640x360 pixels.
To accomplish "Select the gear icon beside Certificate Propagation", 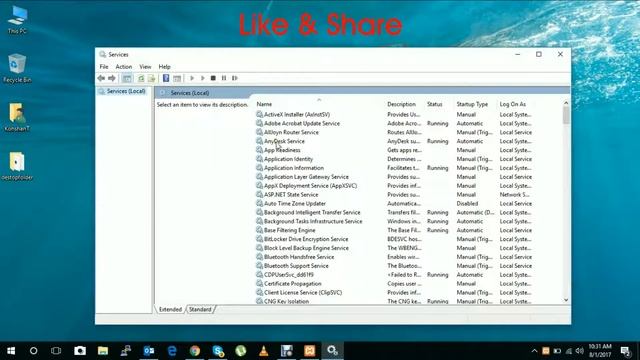I will click(259, 284).
